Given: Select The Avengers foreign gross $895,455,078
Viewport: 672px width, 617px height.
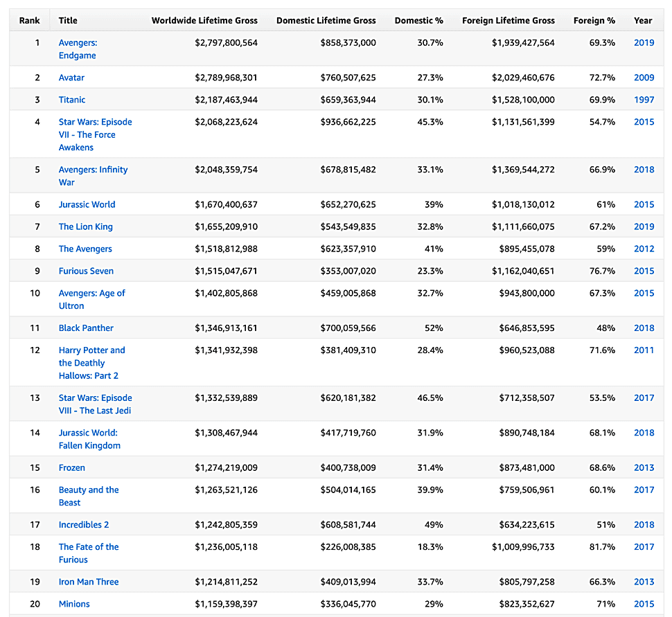Looking at the screenshot, I should pyautogui.click(x=527, y=249).
